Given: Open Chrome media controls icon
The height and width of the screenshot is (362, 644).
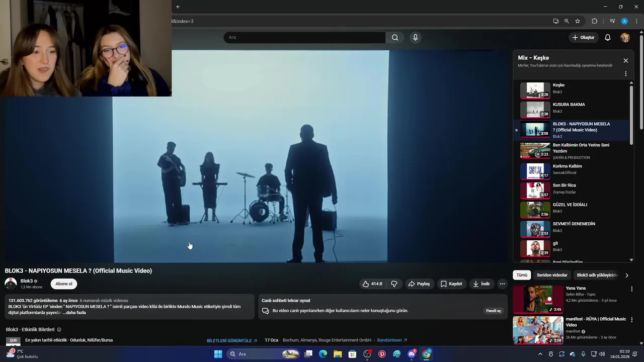Looking at the screenshot, I should point(612,21).
